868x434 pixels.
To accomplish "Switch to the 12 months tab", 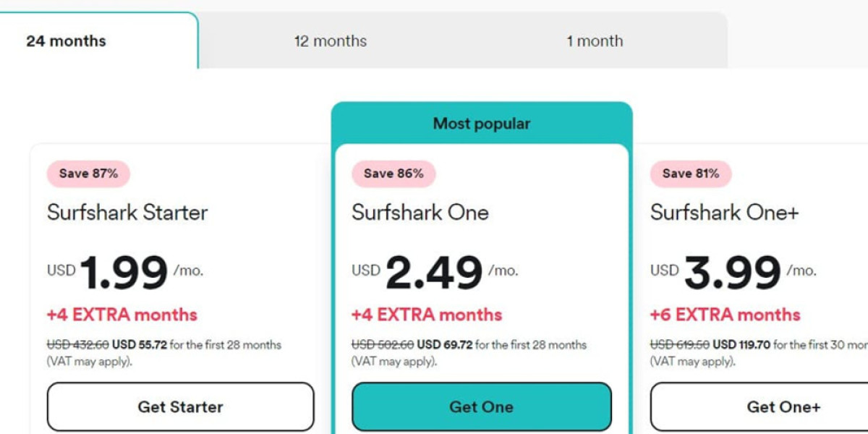I will click(330, 41).
